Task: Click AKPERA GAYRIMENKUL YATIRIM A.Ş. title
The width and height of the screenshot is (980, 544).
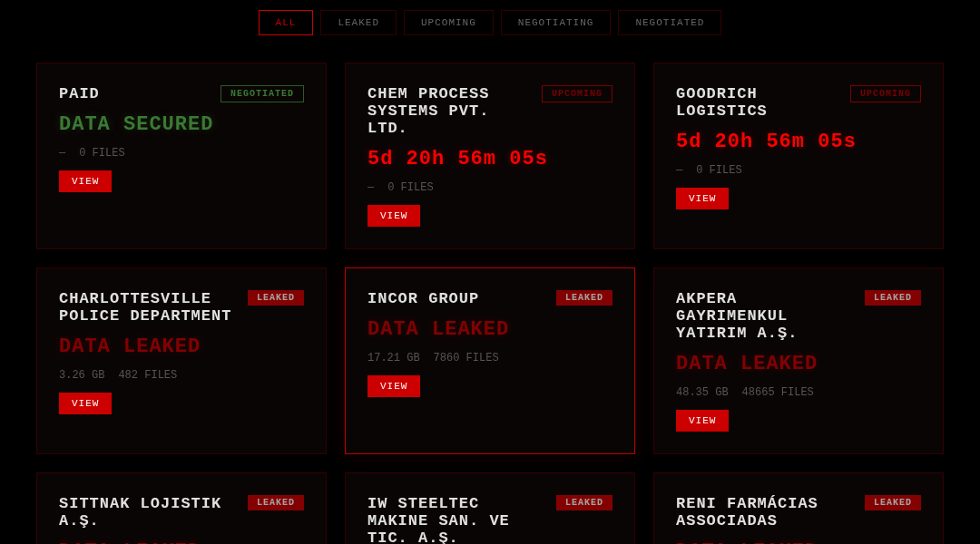Action: pyautogui.click(x=736, y=316)
